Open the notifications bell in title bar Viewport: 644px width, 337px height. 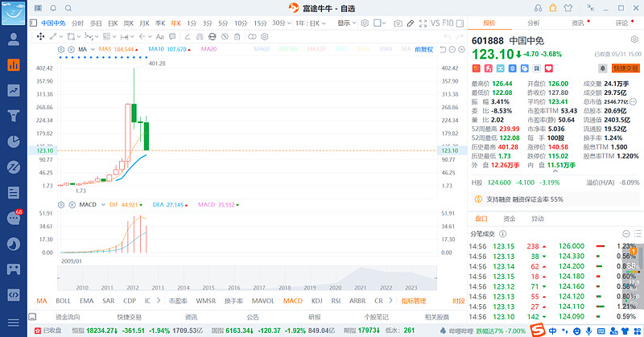[53, 8]
